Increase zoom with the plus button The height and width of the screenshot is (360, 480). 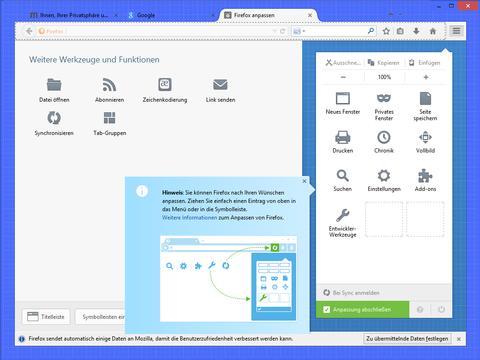coord(426,77)
